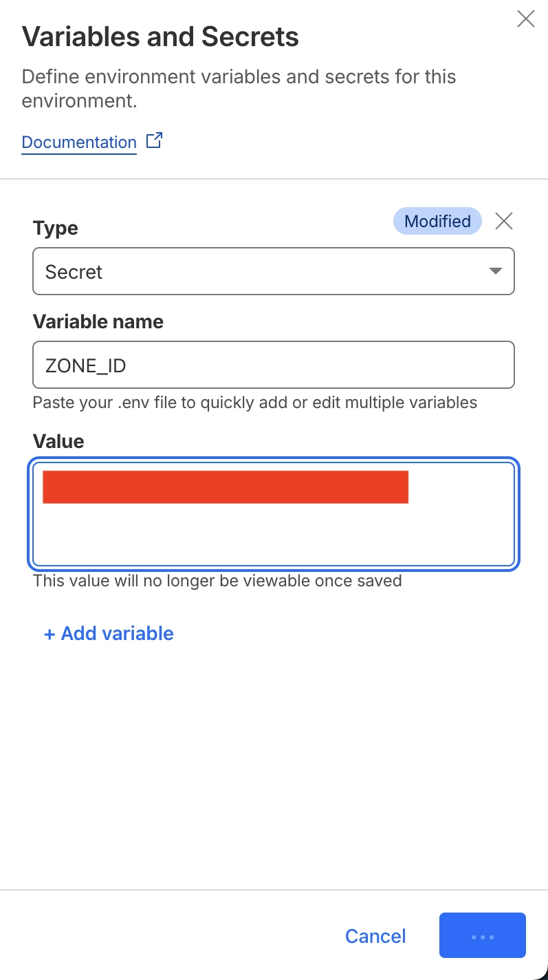Click the Cancel button

point(375,936)
